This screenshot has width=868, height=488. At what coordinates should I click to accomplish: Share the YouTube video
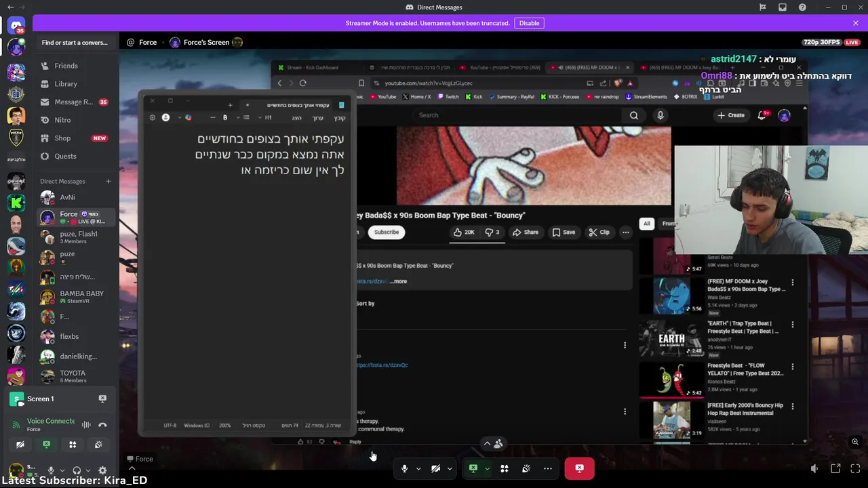[x=526, y=232]
